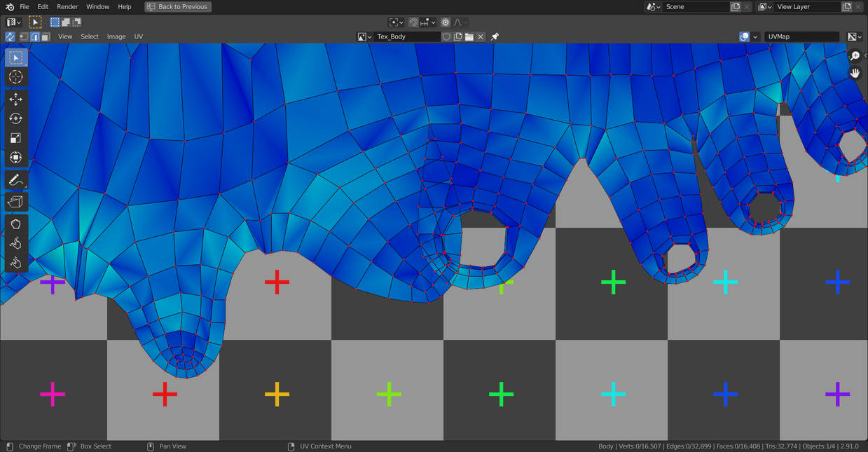The width and height of the screenshot is (868, 452).
Task: Expand the overlays options dropdown
Action: point(755,36)
